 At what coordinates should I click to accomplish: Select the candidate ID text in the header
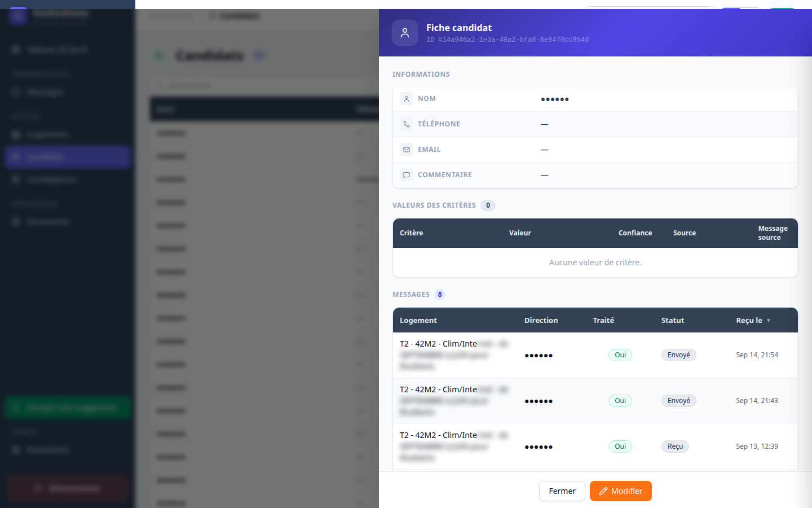(x=507, y=40)
